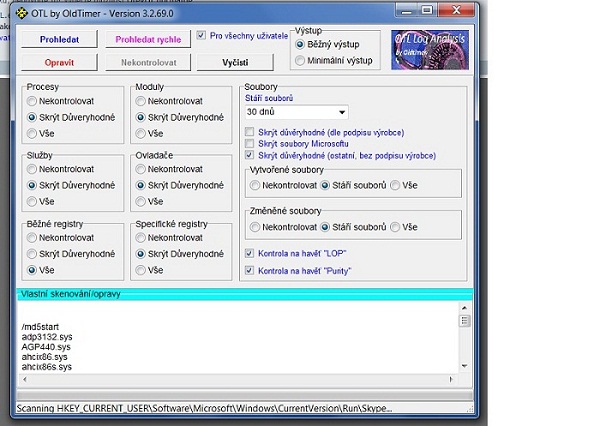Set Vytvořené soubory to Vše
600x426 pixels.
point(395,185)
